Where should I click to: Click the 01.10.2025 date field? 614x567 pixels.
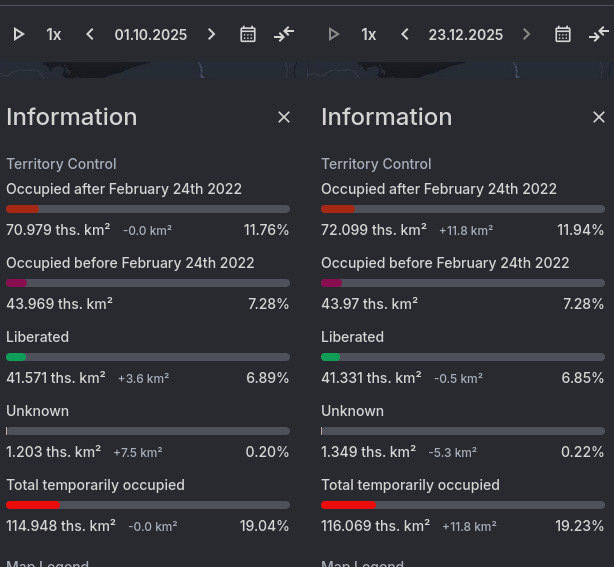[151, 34]
